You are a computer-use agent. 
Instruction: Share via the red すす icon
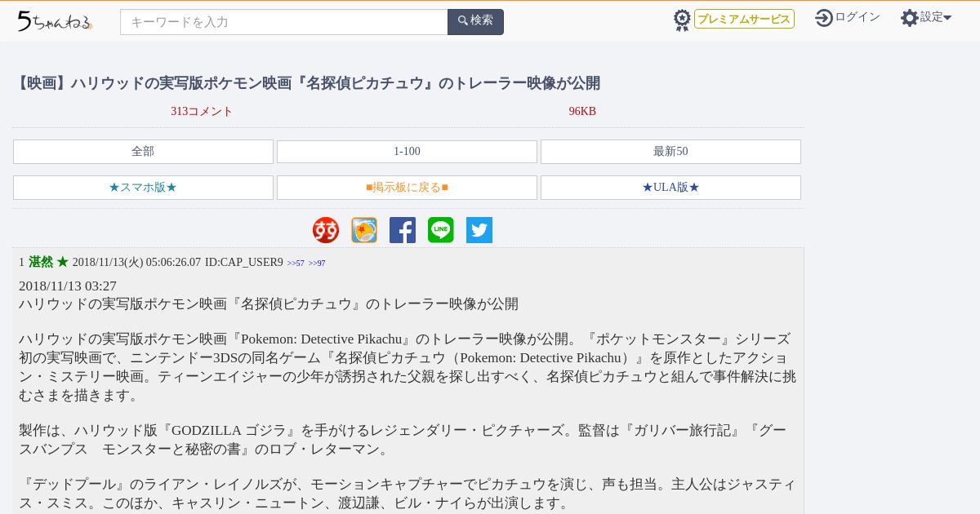coord(326,230)
